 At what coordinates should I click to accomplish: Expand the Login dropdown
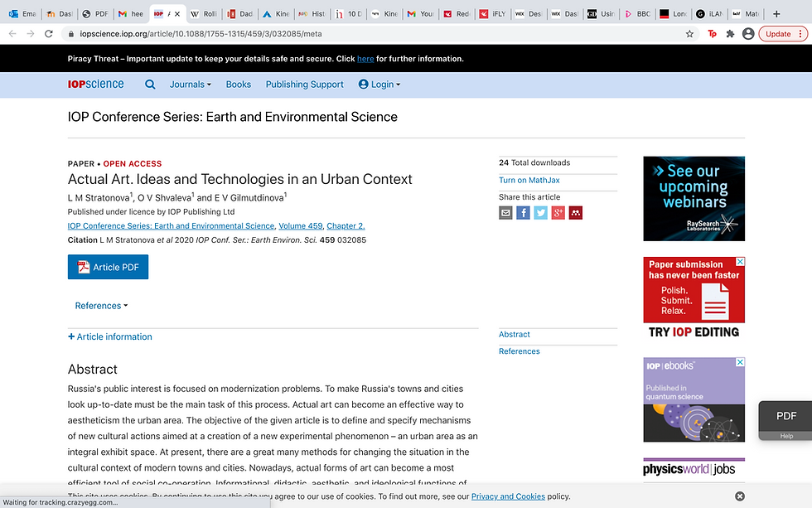pyautogui.click(x=379, y=85)
